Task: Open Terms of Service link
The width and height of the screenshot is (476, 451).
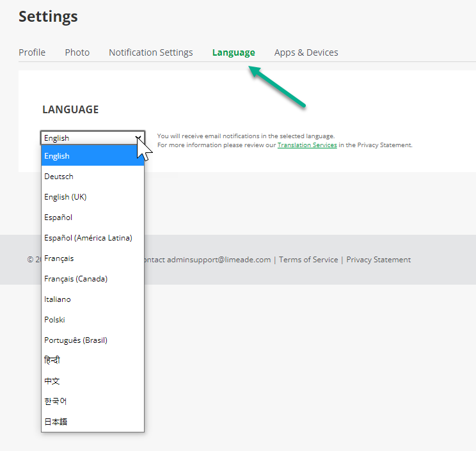Action: [x=308, y=260]
